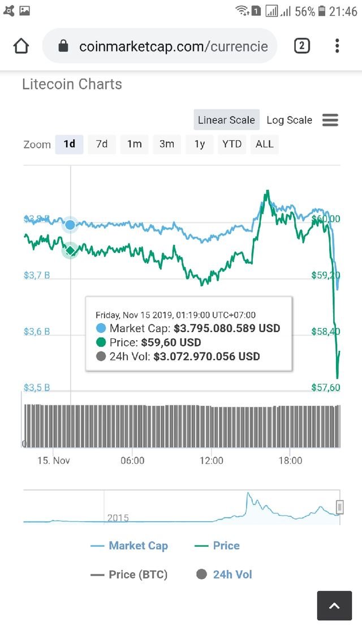Open the tab switcher showing 2 tabs
This screenshot has width=362, height=644.
click(x=301, y=46)
